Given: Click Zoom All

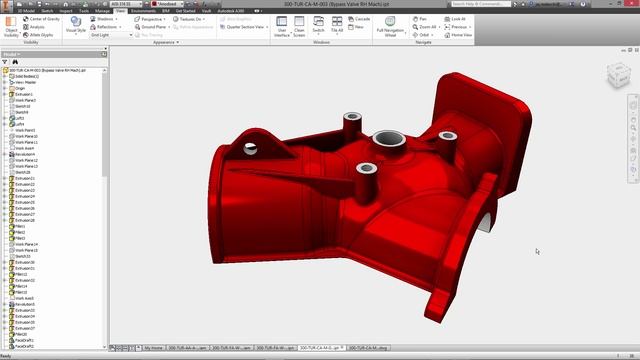Looking at the screenshot, I should 424,27.
